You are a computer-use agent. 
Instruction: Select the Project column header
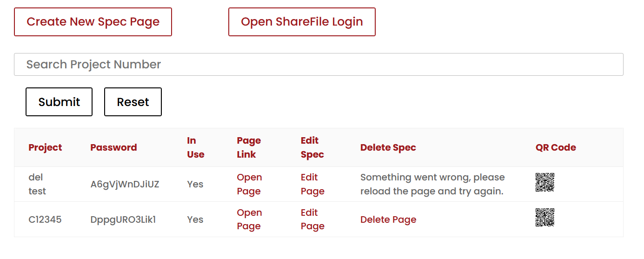pyautogui.click(x=45, y=147)
